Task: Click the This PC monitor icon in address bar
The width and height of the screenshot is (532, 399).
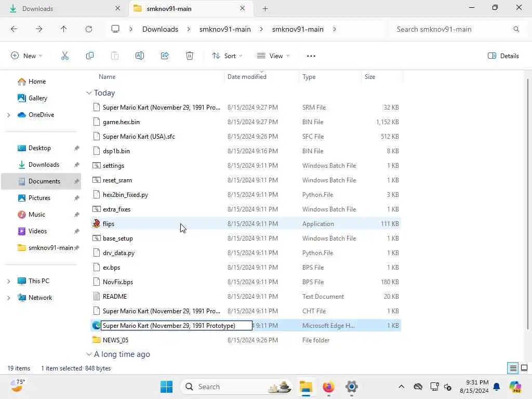Action: tap(115, 29)
